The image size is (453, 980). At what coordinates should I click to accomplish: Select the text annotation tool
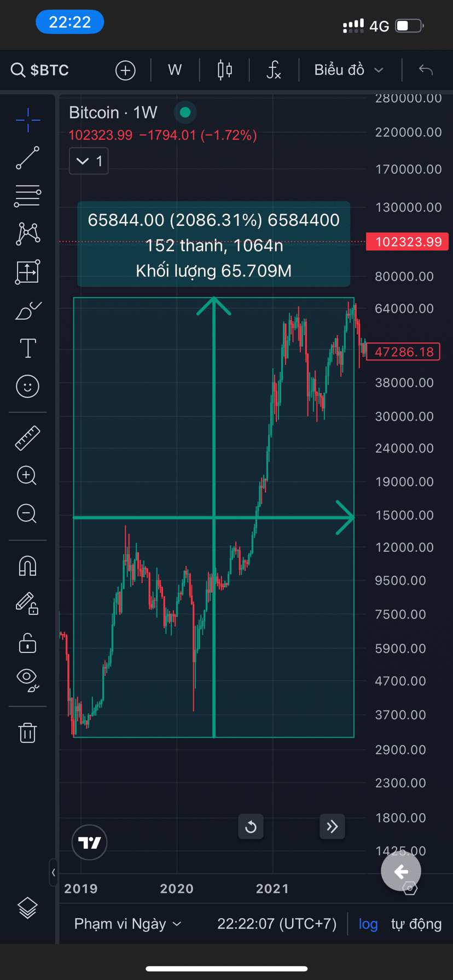click(x=27, y=348)
